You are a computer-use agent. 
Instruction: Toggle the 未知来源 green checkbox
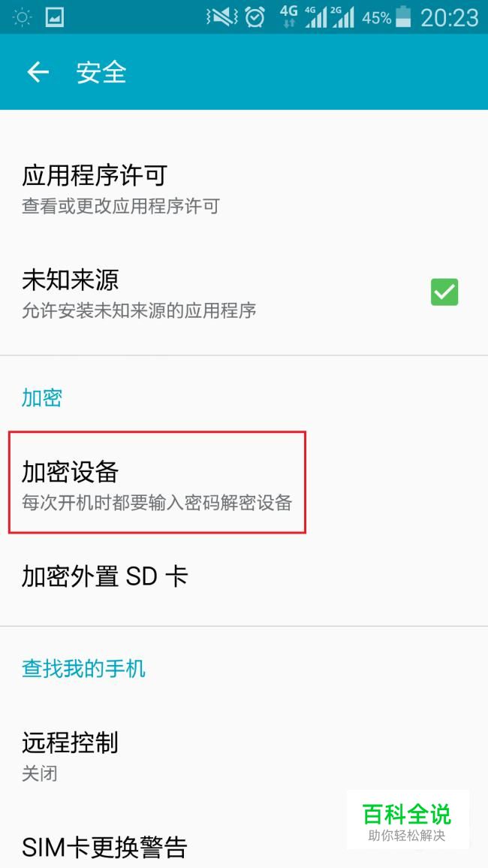444,292
